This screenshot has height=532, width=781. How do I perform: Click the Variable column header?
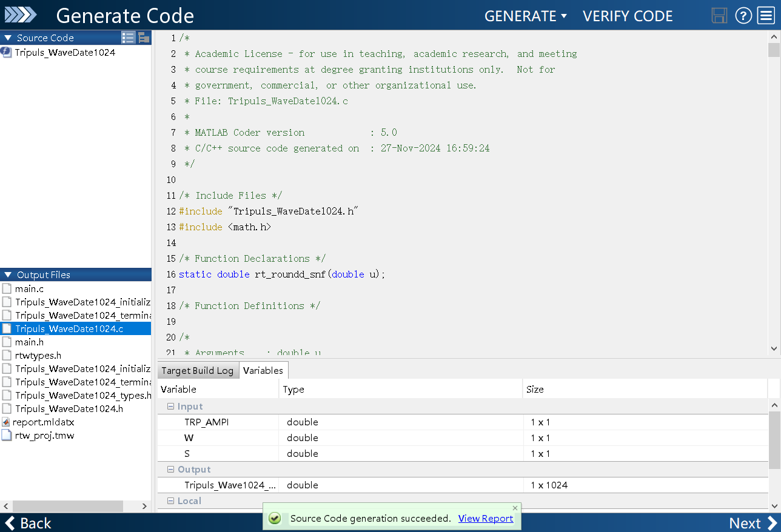click(x=218, y=389)
